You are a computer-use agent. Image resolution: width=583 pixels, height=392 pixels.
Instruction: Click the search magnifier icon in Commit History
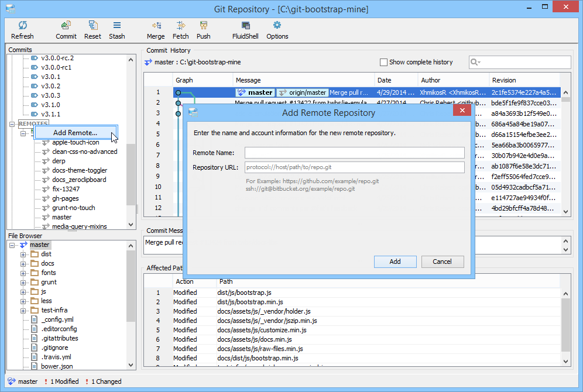tap(475, 62)
